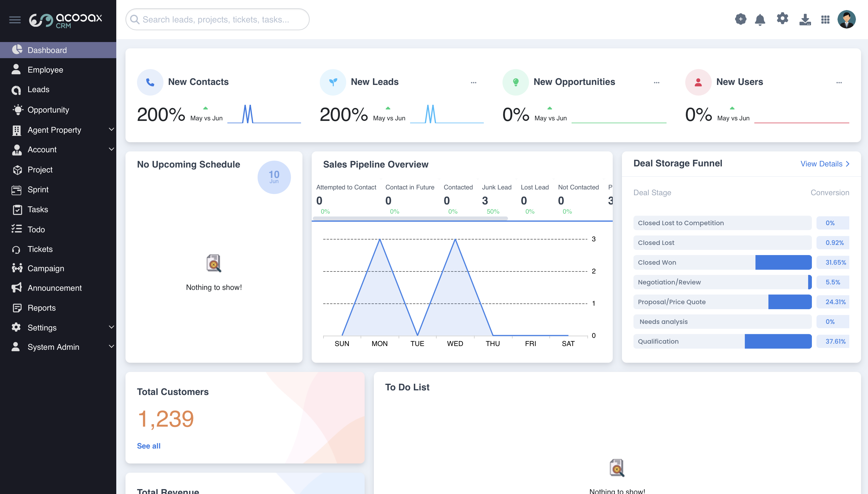868x494 pixels.
Task: Click the New Opportunities lightbulb icon
Action: [x=515, y=82]
